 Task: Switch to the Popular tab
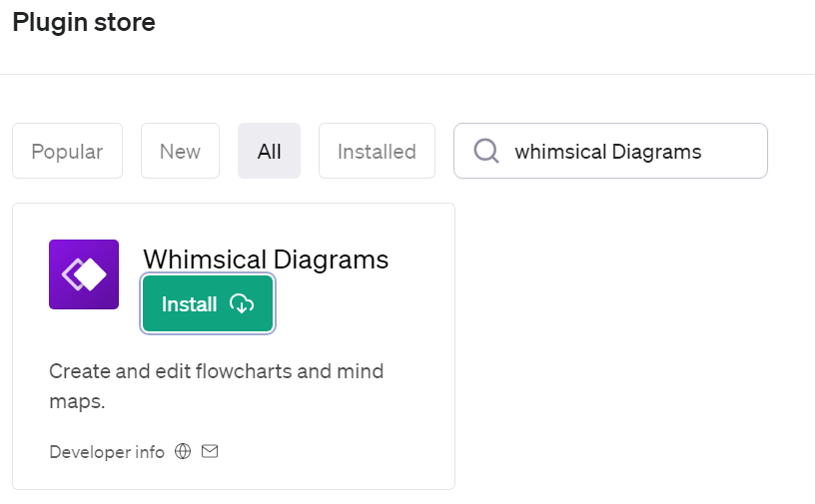coord(68,151)
